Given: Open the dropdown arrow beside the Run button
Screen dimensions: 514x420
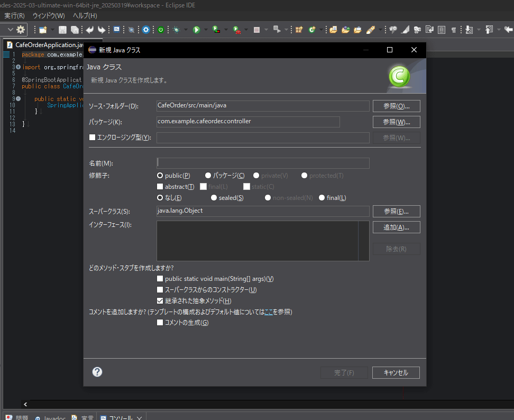Looking at the screenshot, I should (205, 30).
